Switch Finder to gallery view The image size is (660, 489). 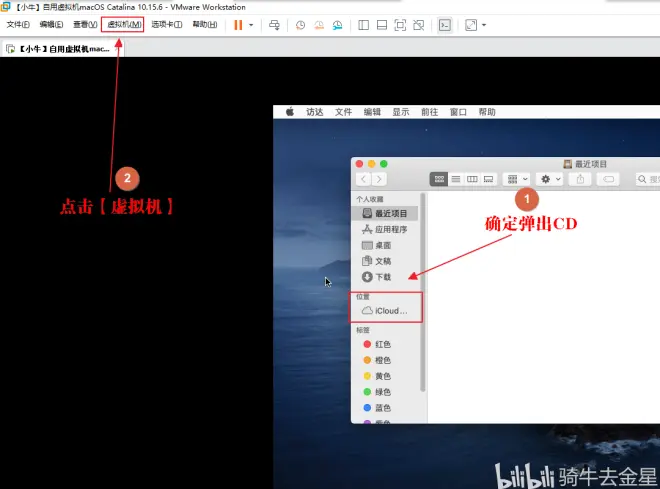coord(489,179)
